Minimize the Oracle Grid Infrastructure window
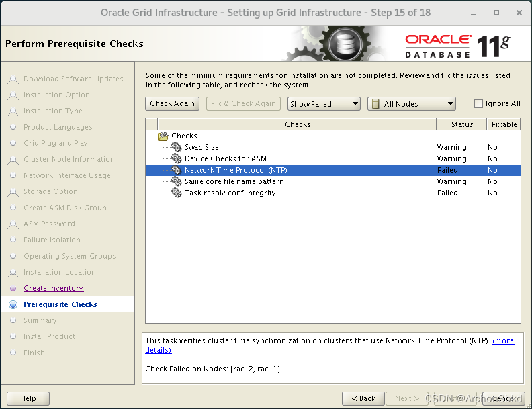532x409 pixels. (474, 13)
